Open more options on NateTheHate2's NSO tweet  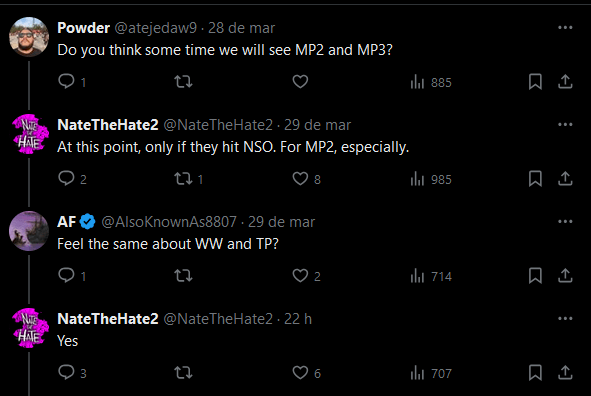pyautogui.click(x=565, y=124)
